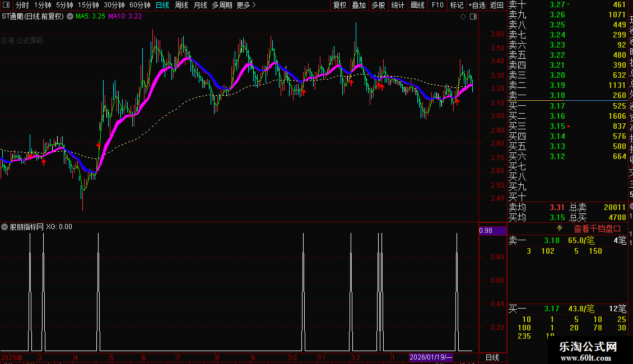Screen dimensions: 633x364
Task: Expand the 更多 periods menu
Action: (x=246, y=5)
